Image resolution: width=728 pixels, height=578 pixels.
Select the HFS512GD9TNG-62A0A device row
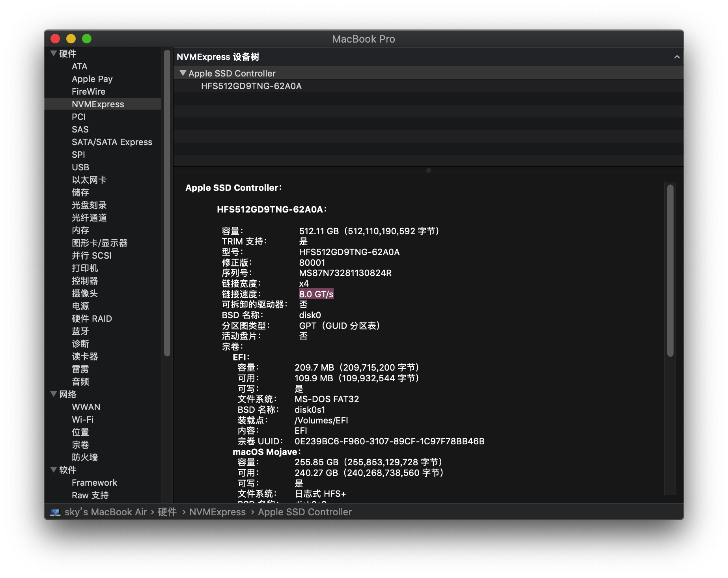pos(428,86)
